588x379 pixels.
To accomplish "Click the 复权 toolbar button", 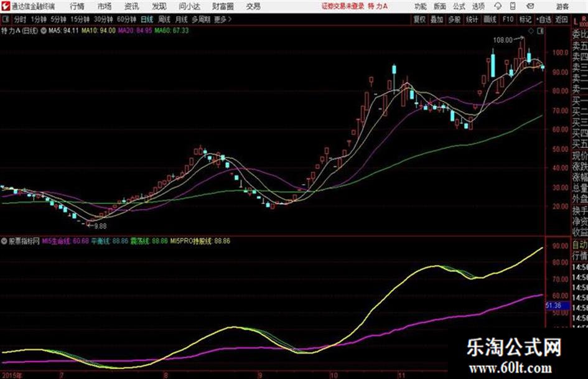I will click(419, 19).
